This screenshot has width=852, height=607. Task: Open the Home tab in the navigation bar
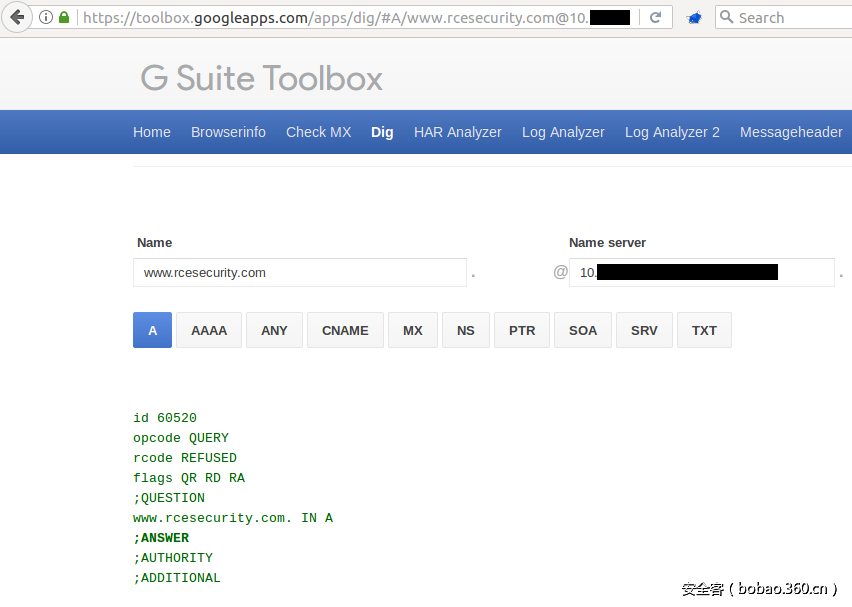[x=152, y=132]
